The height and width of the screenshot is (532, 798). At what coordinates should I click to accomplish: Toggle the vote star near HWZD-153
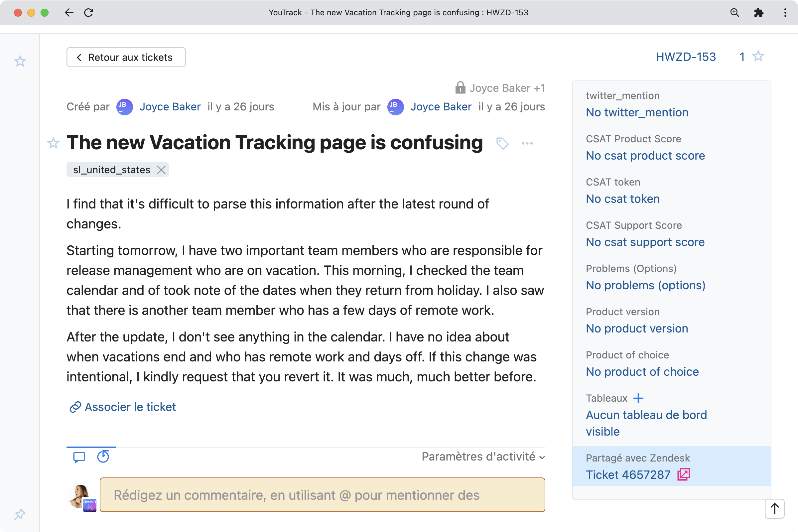coord(758,56)
